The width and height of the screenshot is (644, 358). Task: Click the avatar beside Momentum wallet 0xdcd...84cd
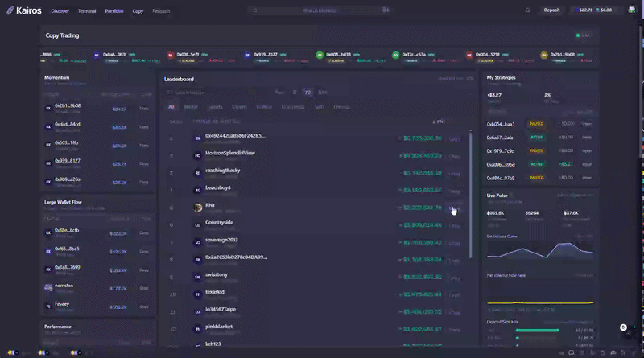[48, 127]
